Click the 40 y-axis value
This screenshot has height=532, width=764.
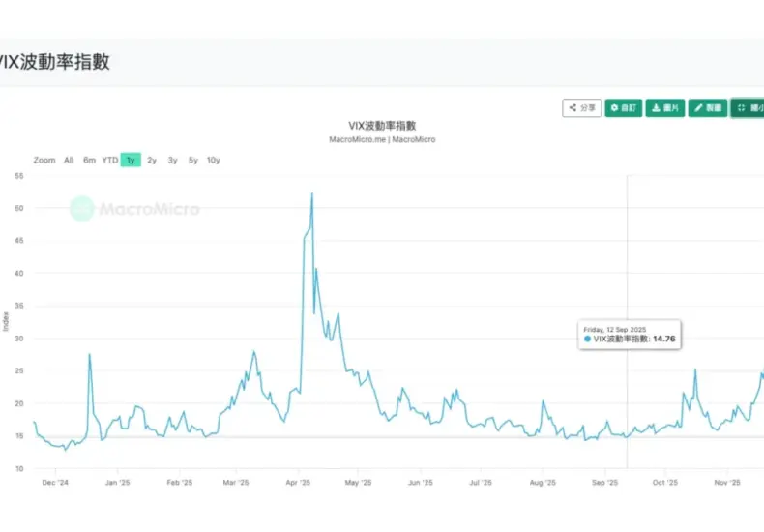pyautogui.click(x=19, y=274)
